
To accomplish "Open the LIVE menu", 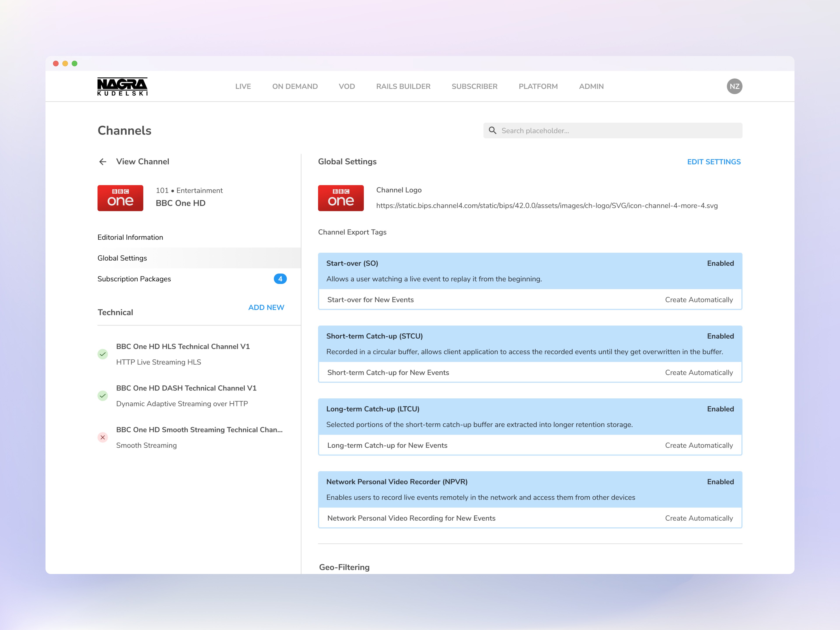I will [x=243, y=87].
